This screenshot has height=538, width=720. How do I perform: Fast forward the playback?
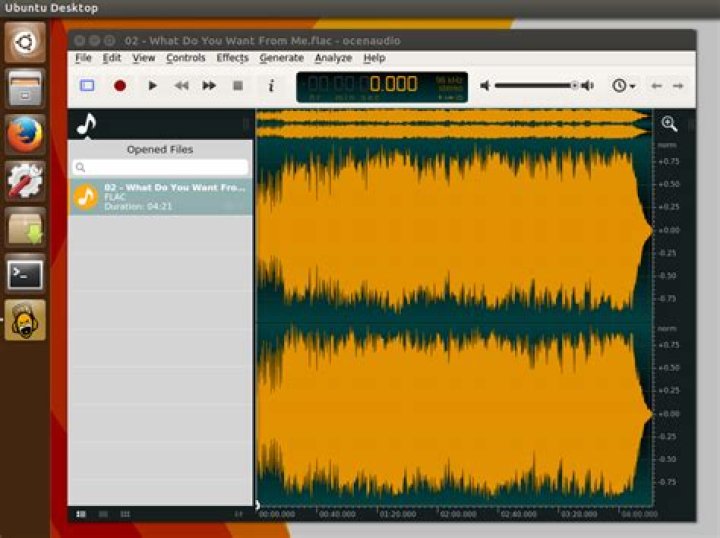coord(209,86)
